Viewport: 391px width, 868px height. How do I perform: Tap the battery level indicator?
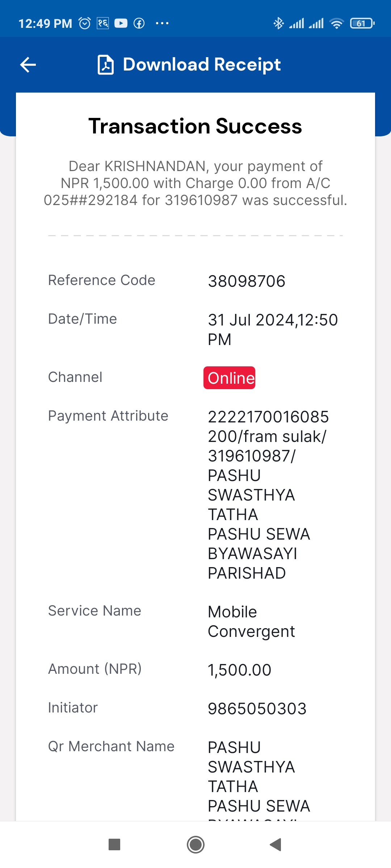362,24
